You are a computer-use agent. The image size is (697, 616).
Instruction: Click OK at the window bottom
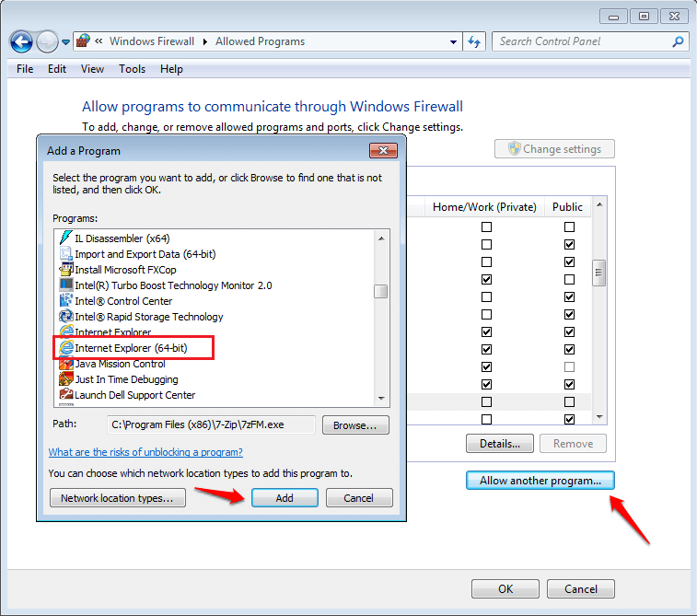[505, 589]
